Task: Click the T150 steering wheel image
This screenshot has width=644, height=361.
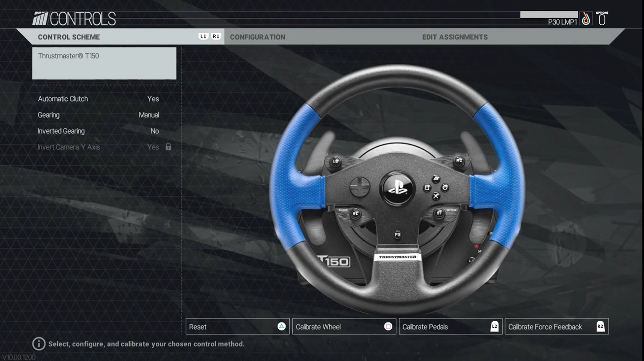Action: [x=397, y=190]
